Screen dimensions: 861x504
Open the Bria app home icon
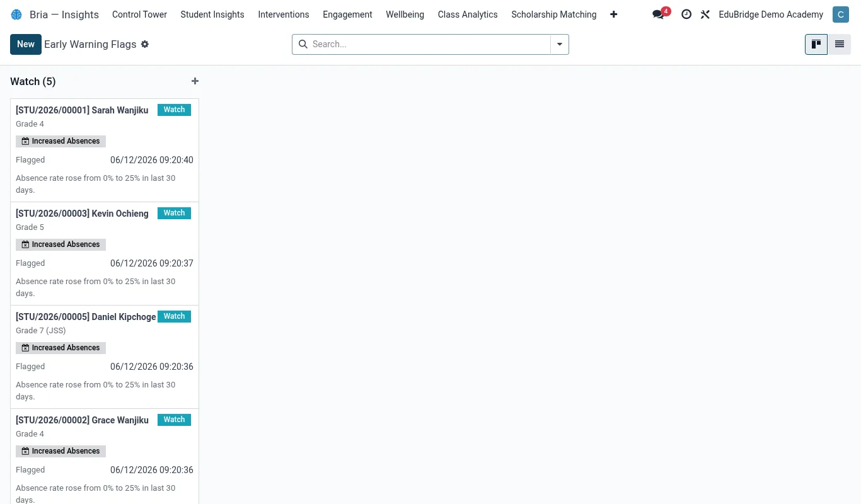(x=16, y=14)
